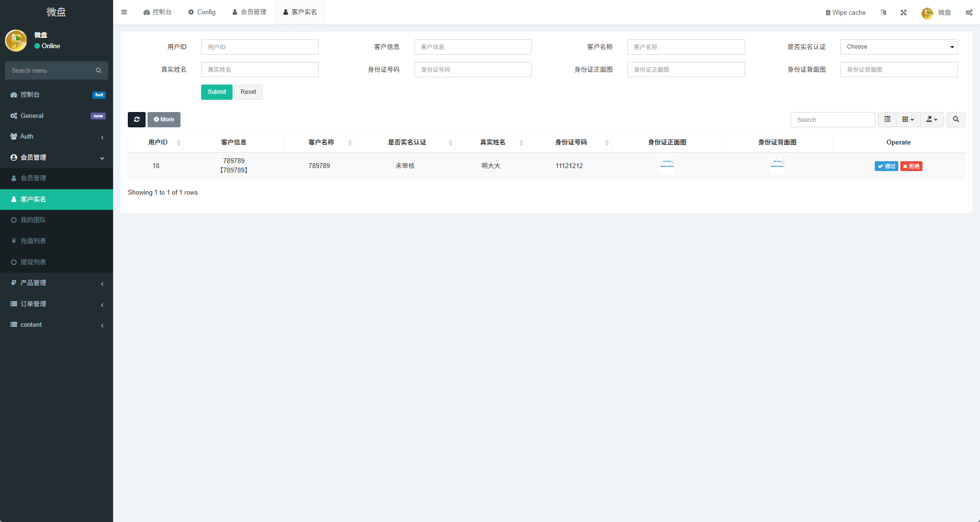
Task: Click Wipe cache trash icon
Action: point(828,12)
